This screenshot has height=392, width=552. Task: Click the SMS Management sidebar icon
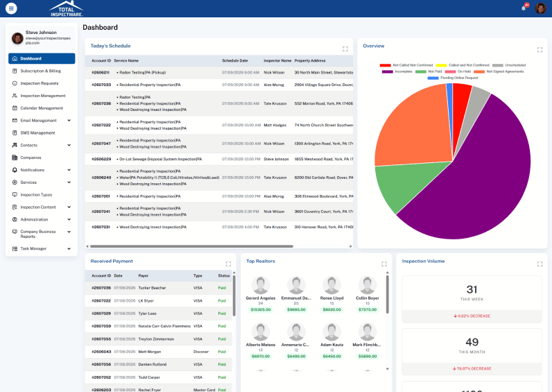pos(15,133)
